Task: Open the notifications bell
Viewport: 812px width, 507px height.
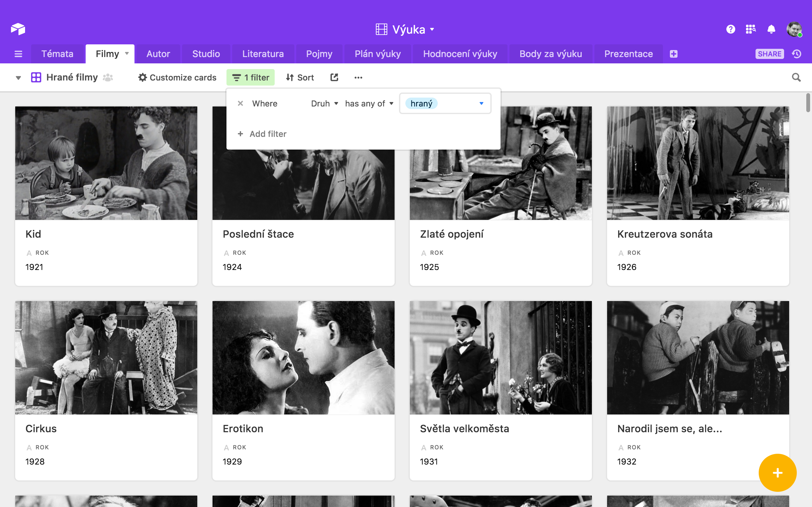Action: [x=771, y=29]
